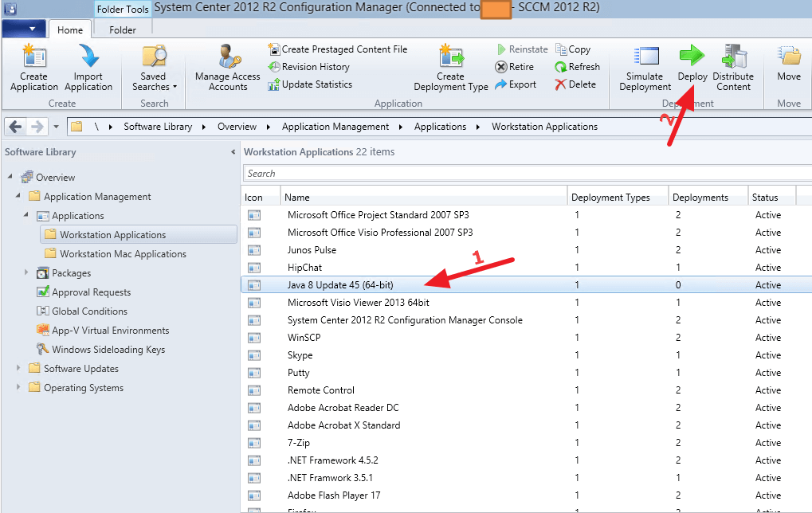The height and width of the screenshot is (513, 812).
Task: Click the Import Application icon
Action: tap(88, 56)
